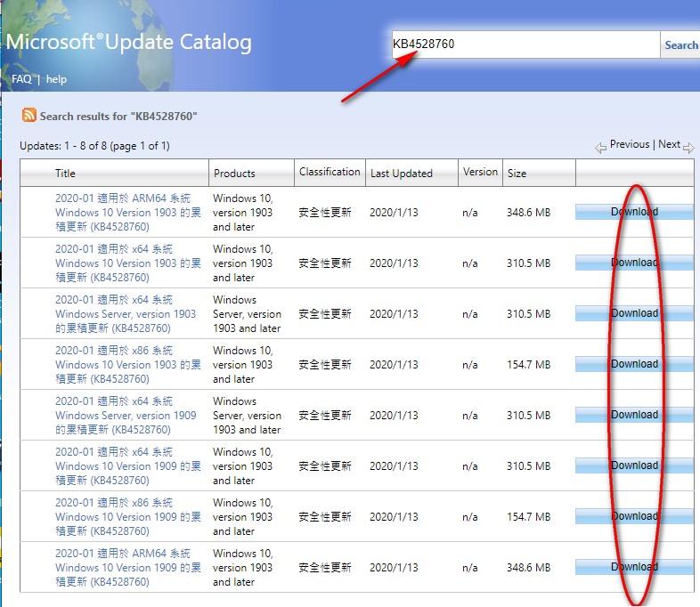Select the 154.7 MB size in the x86 Version 1903 row
The width and height of the screenshot is (700, 607).
coord(529,365)
